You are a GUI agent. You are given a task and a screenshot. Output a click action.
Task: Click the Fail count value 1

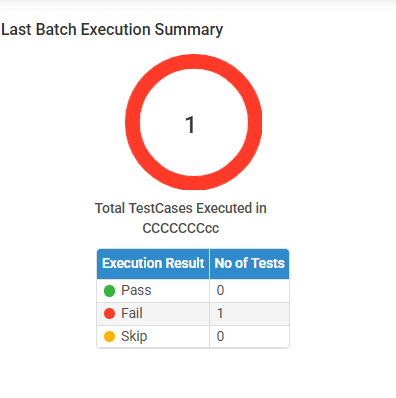pos(220,313)
